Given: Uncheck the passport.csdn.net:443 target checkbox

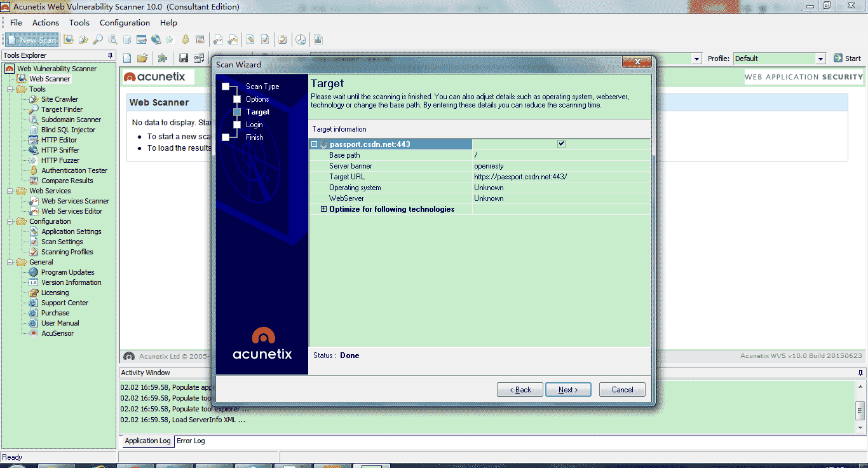Looking at the screenshot, I should (x=561, y=144).
